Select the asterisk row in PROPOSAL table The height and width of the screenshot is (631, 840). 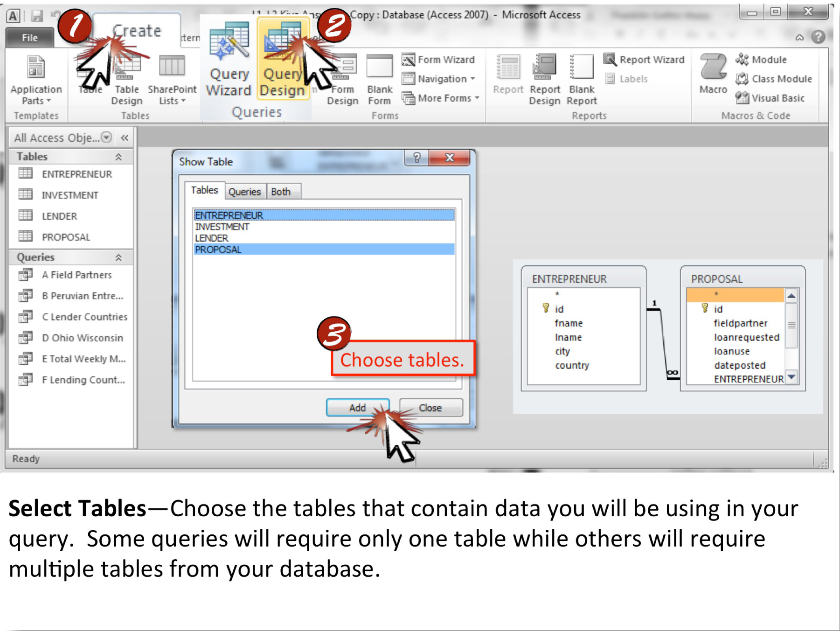(735, 294)
